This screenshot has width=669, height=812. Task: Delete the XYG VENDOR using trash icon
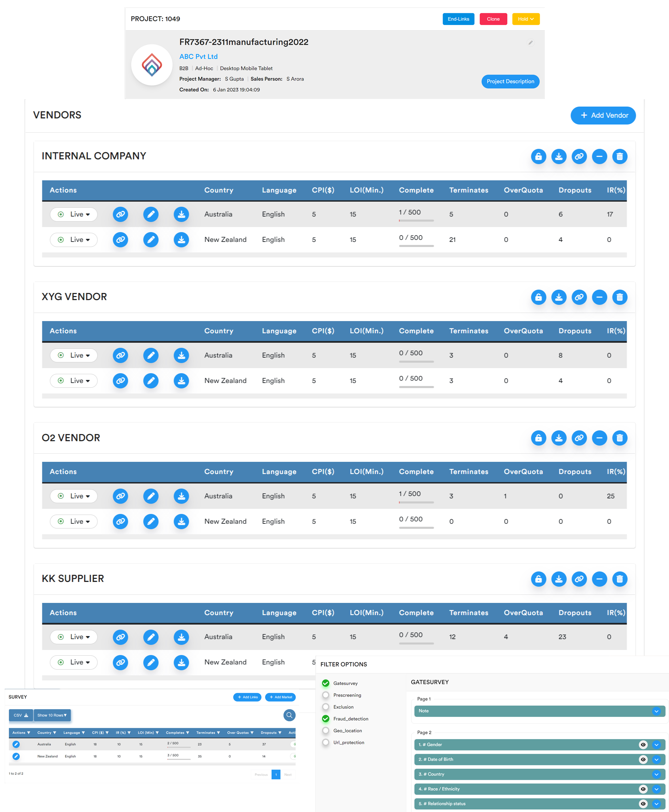619,297
